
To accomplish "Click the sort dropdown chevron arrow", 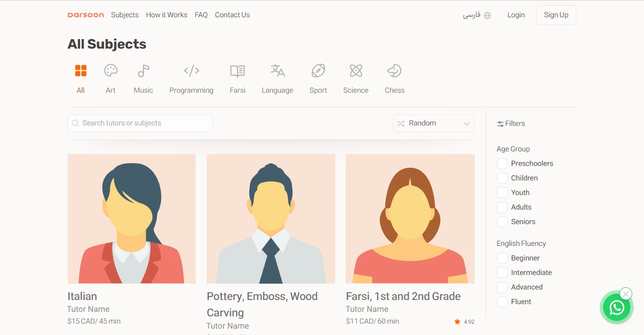I will pos(466,124).
